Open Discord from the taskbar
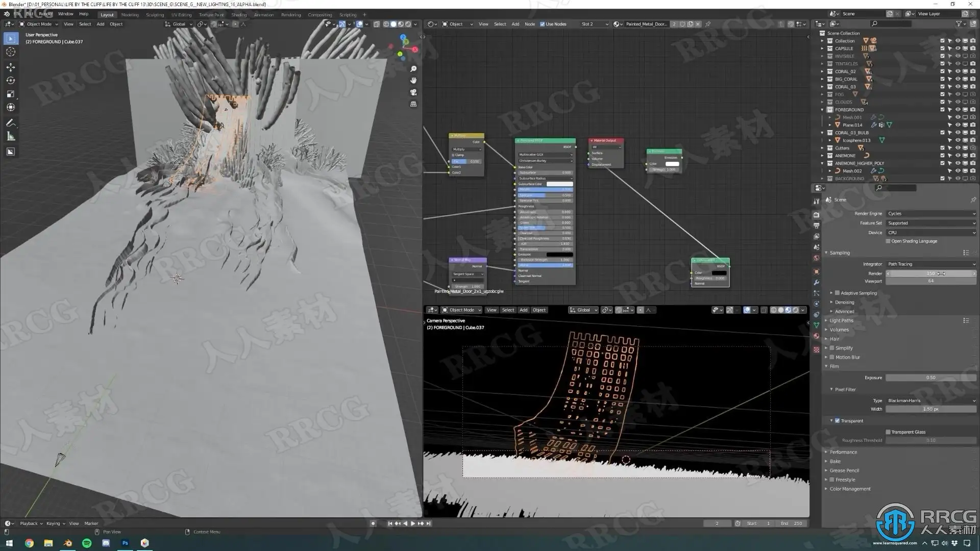The width and height of the screenshot is (980, 551). (x=106, y=543)
